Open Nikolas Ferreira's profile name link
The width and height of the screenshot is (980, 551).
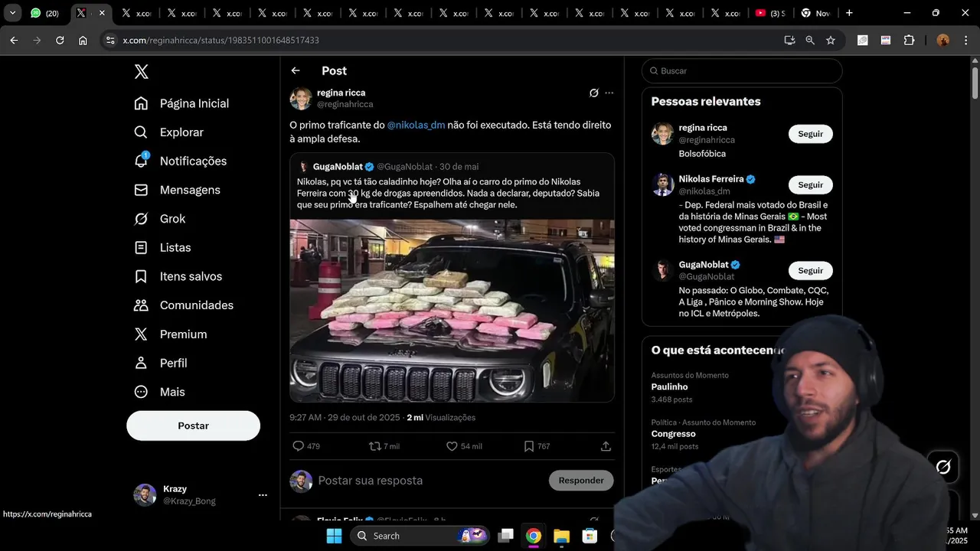[711, 179]
